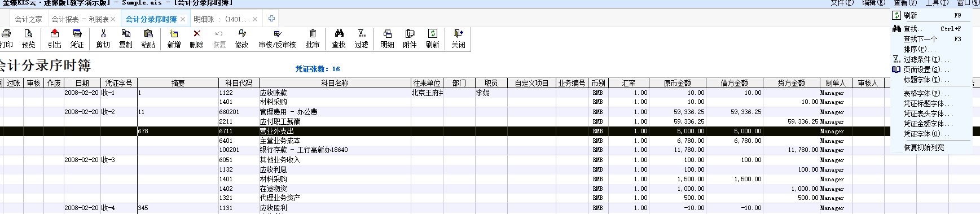
Task: Close the 明细账 tab
Action: pos(254,19)
